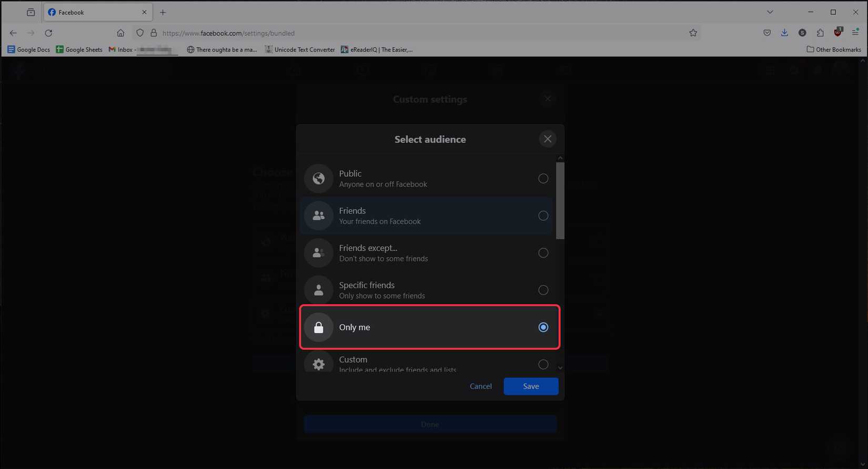Go back to the previous page

[13, 33]
